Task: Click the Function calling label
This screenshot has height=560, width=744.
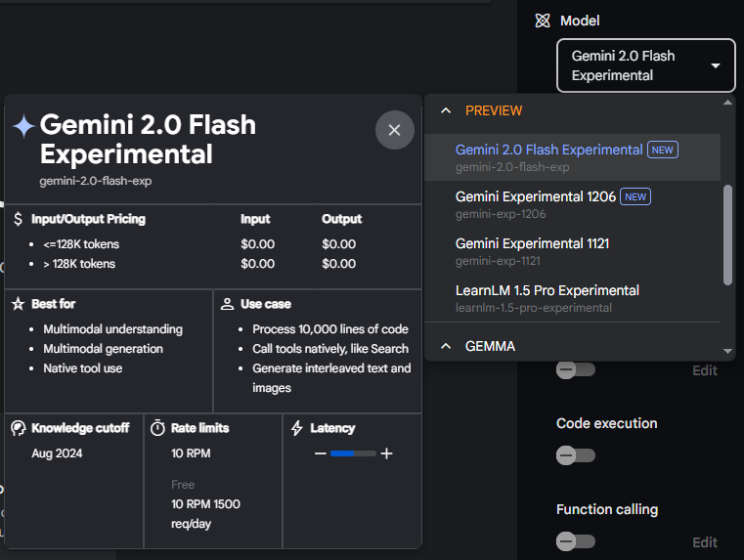Action: tap(607, 509)
